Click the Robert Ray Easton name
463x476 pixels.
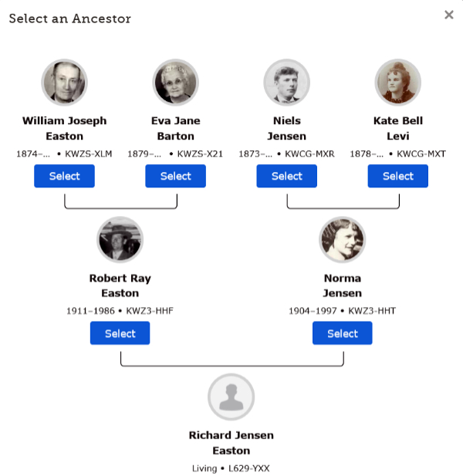(120, 285)
